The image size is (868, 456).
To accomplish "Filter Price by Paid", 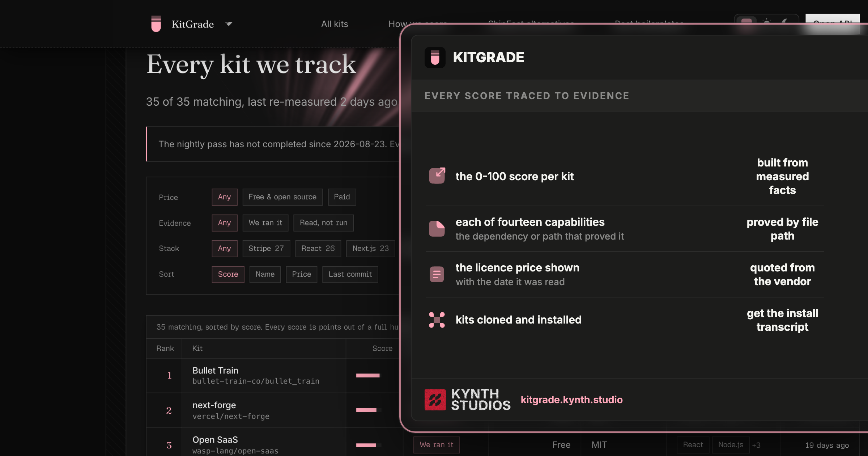I will [x=342, y=197].
